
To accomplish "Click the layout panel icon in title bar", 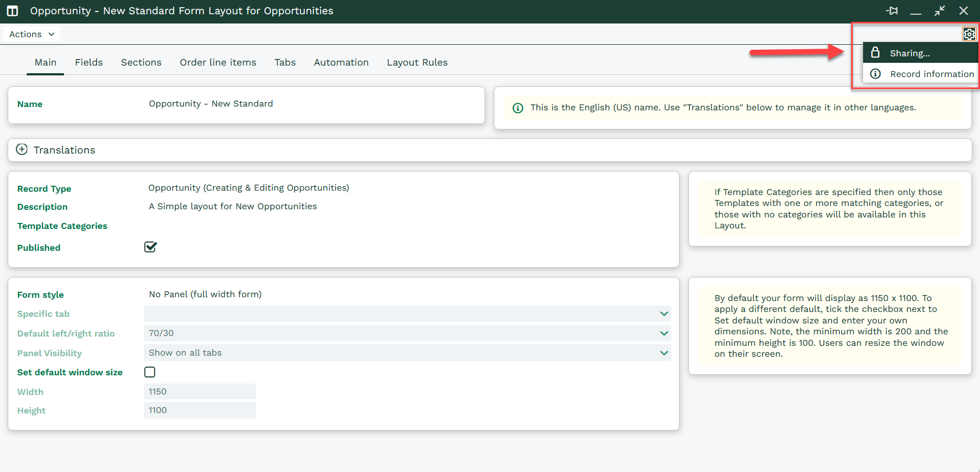I will [x=12, y=11].
